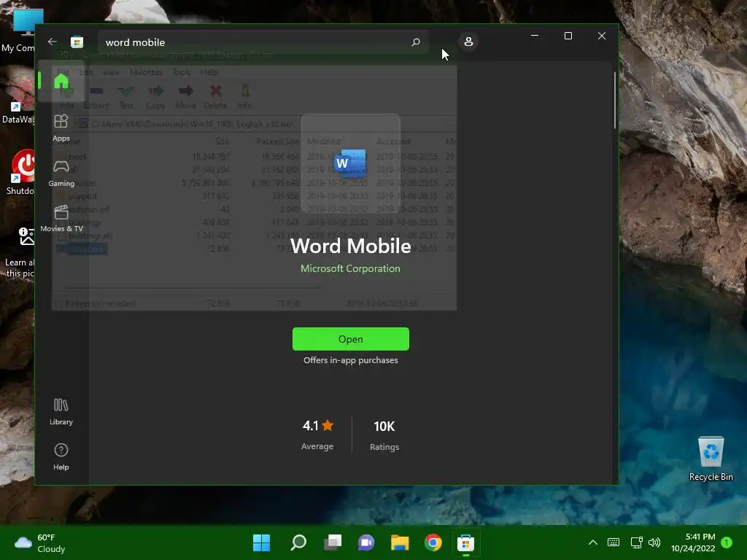Launch Google Chrome from the taskbar
This screenshot has width=747, height=560.
click(433, 542)
